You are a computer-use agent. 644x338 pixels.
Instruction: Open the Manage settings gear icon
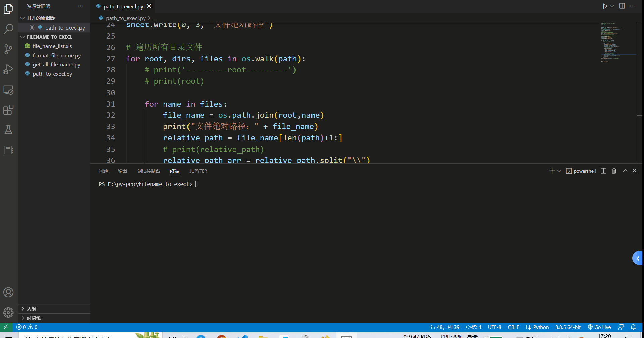click(x=8, y=313)
